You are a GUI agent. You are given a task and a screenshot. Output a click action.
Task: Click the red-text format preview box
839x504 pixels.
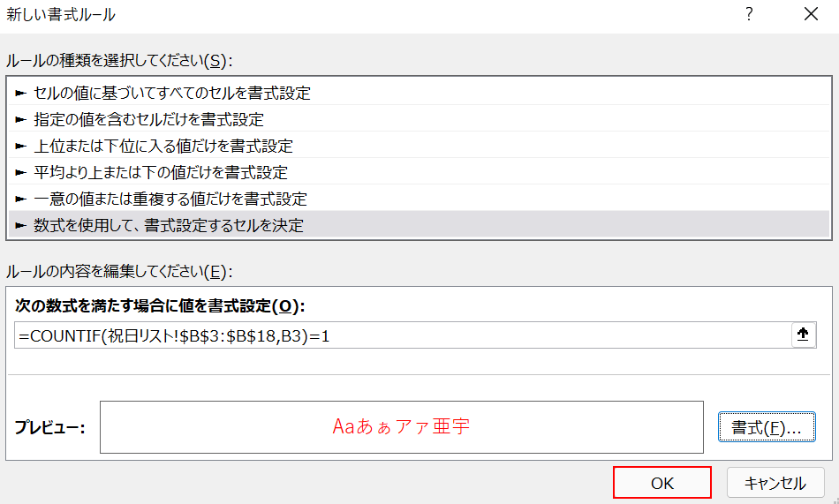[401, 427]
